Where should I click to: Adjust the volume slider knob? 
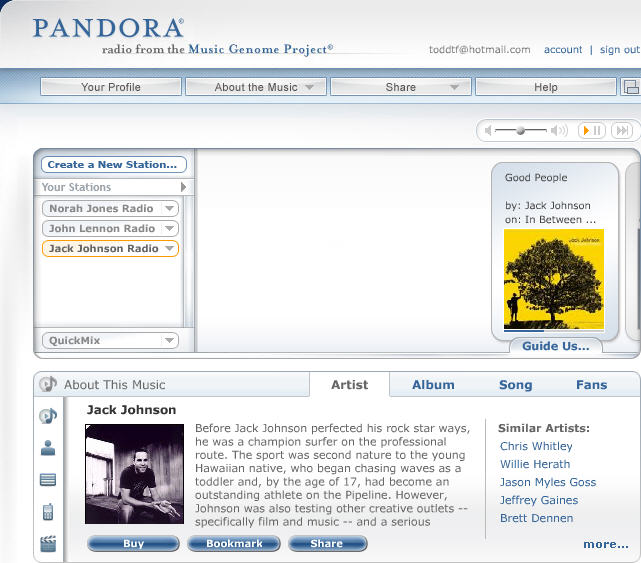[520, 131]
